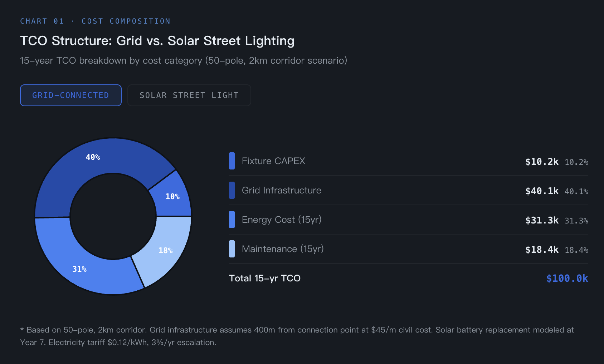Select the Energy Cost legend color swatch

pos(232,220)
